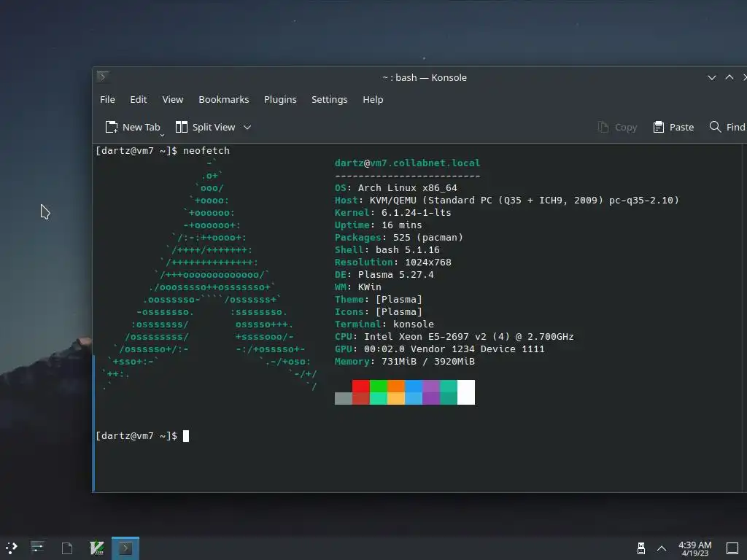The image size is (747, 560).
Task: Open the Plugins menu
Action: (280, 99)
